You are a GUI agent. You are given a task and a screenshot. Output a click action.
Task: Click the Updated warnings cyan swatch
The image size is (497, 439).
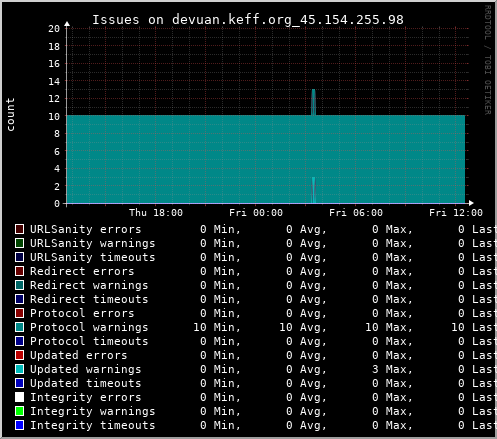pos(19,369)
